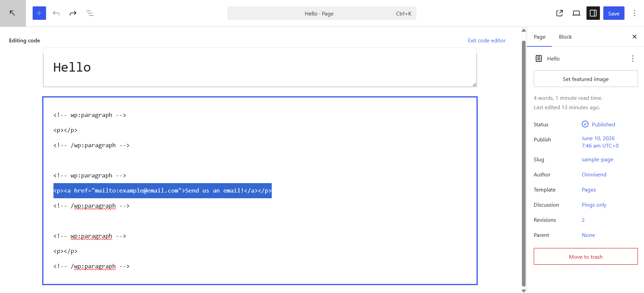644x293 pixels.
Task: Click the page document icon beside Hello
Action: click(x=539, y=58)
